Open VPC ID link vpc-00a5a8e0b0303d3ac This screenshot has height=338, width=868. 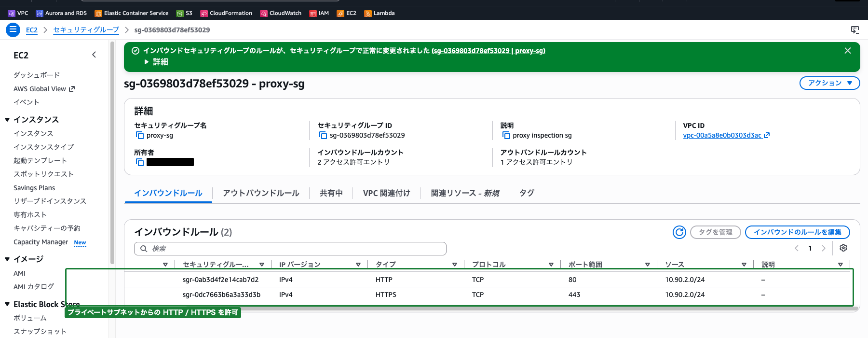coord(726,135)
